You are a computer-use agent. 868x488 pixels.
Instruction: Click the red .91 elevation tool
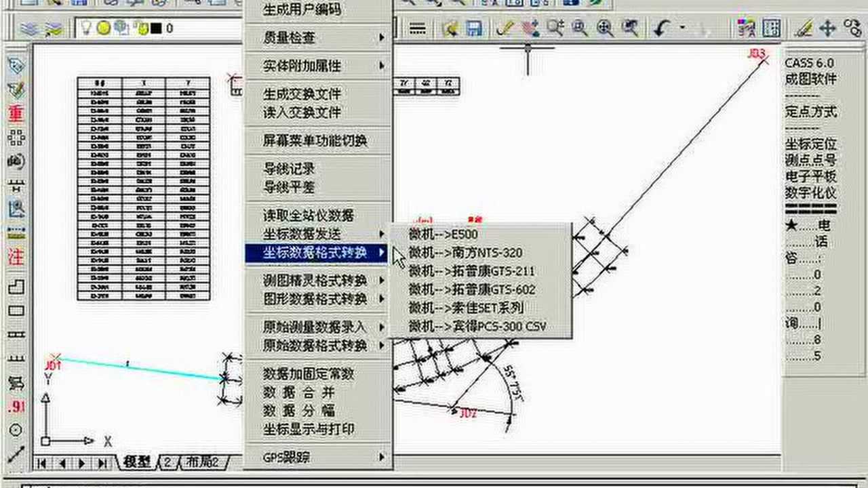[x=16, y=407]
